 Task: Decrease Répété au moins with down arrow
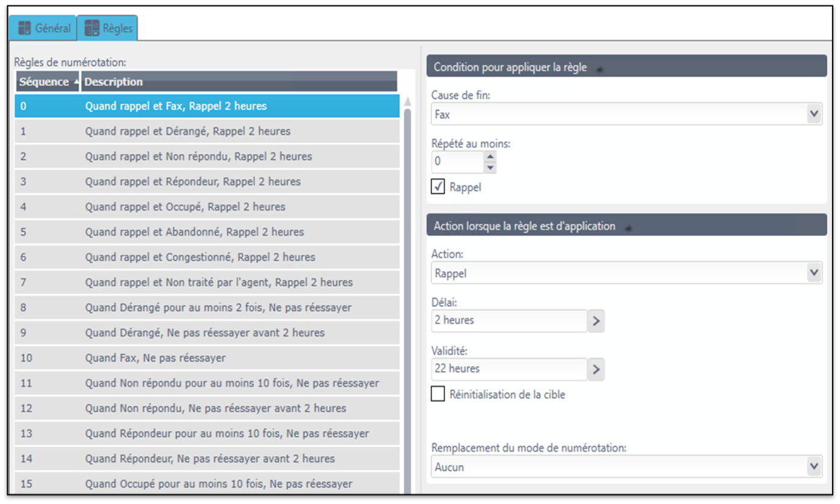point(491,167)
